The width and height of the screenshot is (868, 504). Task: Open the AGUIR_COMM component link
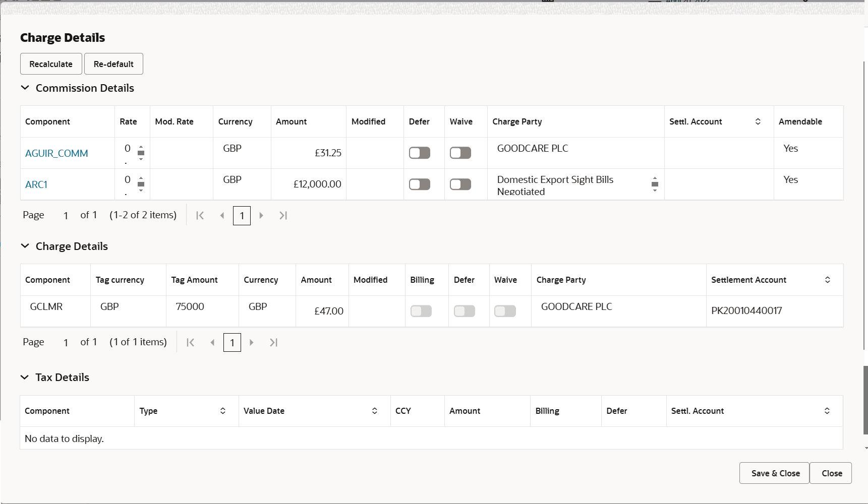point(56,153)
